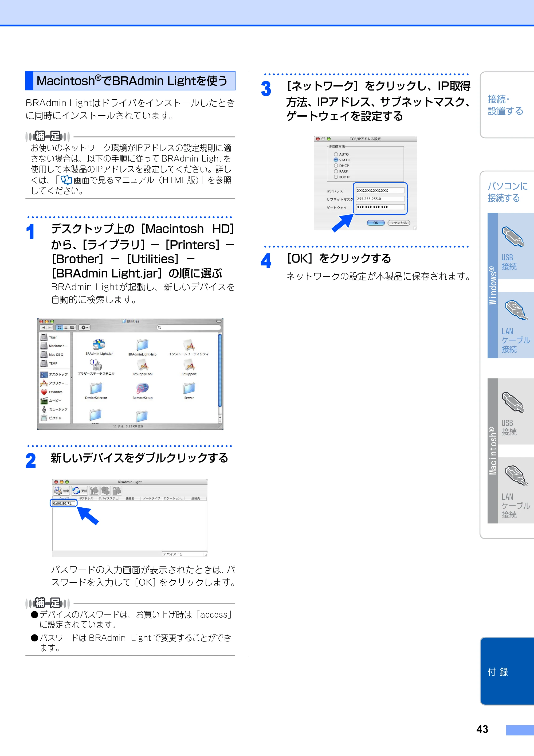Open アプリケーション in the Finder sidebar
This screenshot has height=756, width=534.
tap(54, 383)
